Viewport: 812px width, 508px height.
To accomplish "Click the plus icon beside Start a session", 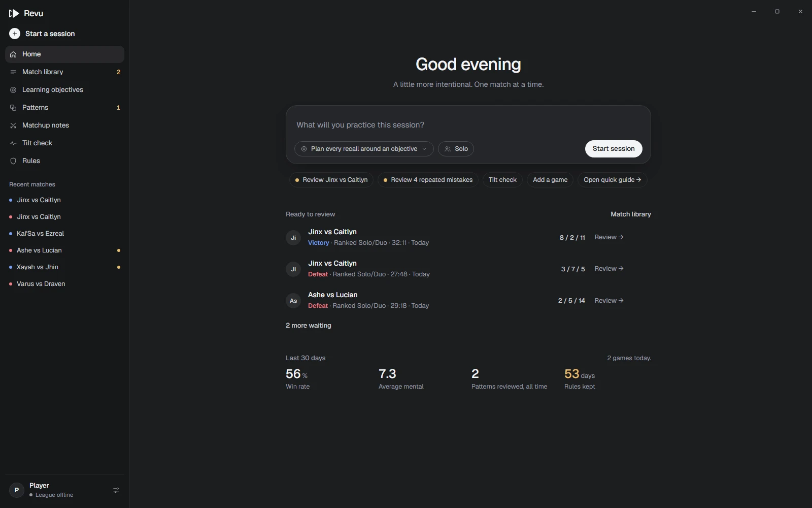I will click(x=15, y=34).
